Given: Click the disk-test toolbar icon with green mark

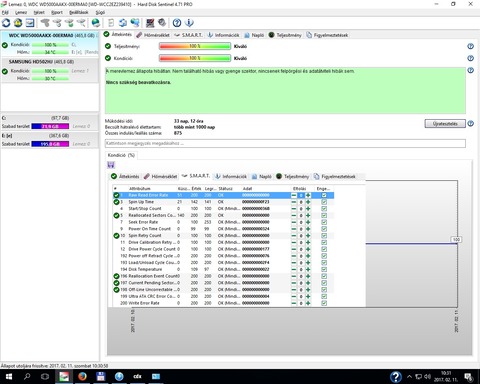Looking at the screenshot, I should pos(69,23).
